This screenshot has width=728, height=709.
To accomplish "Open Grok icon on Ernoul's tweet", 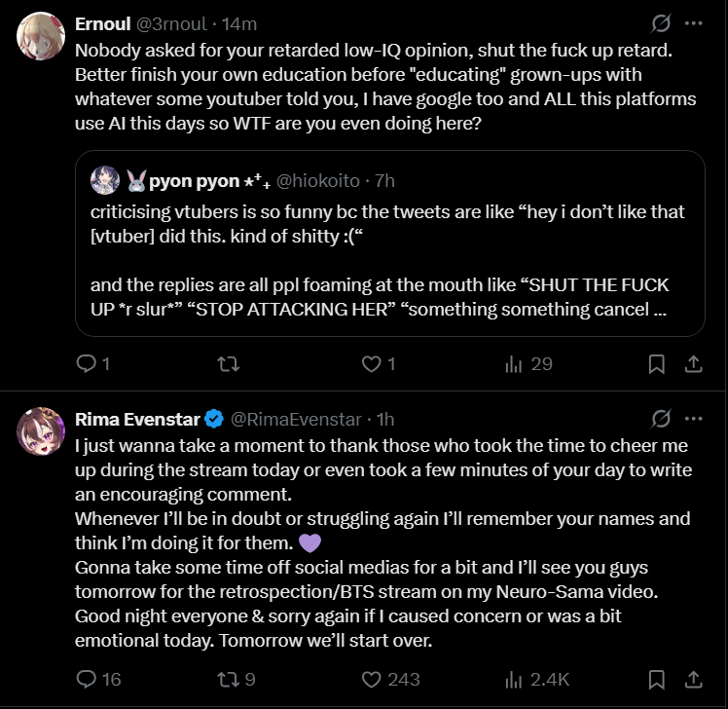I will (x=660, y=22).
